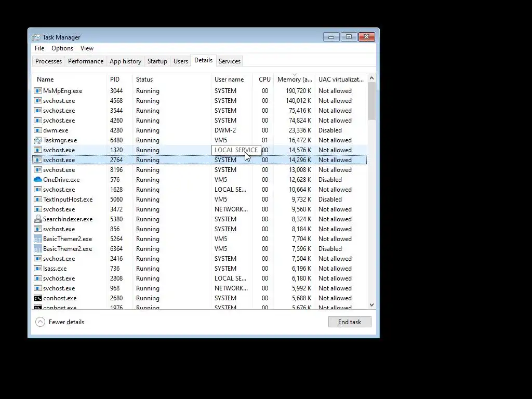Select memory value 8,324 K
The height and width of the screenshot is (399, 532).
(x=302, y=219)
